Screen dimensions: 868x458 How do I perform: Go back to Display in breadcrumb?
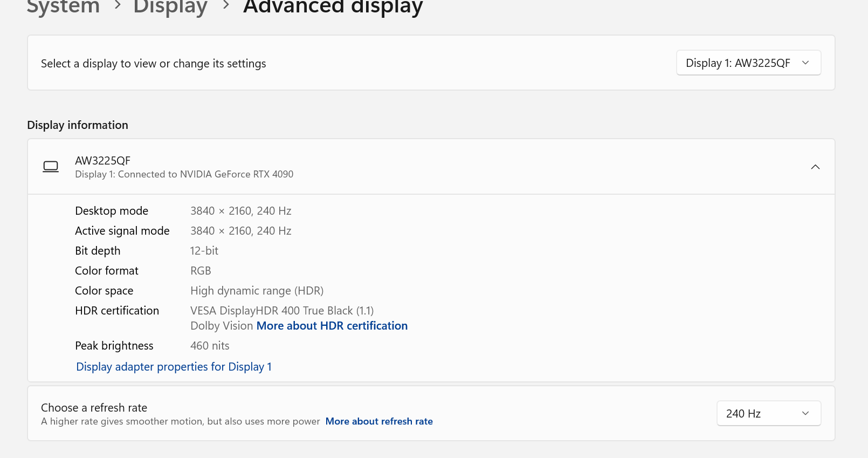pos(170,7)
